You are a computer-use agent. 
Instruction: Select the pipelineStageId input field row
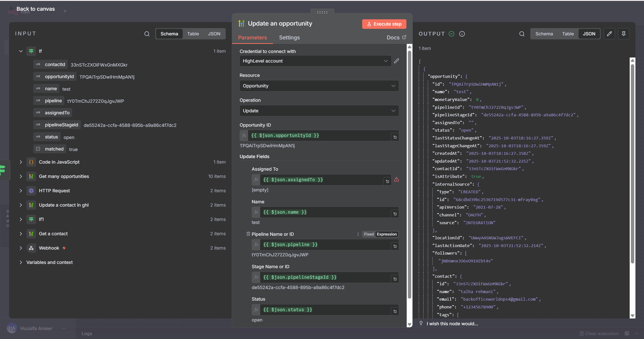(x=105, y=125)
